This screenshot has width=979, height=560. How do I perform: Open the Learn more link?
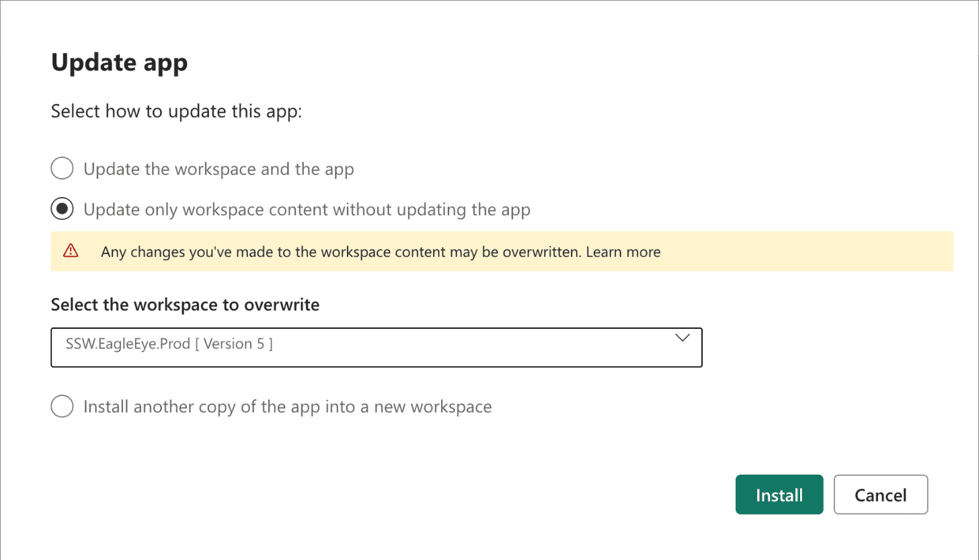tap(623, 252)
